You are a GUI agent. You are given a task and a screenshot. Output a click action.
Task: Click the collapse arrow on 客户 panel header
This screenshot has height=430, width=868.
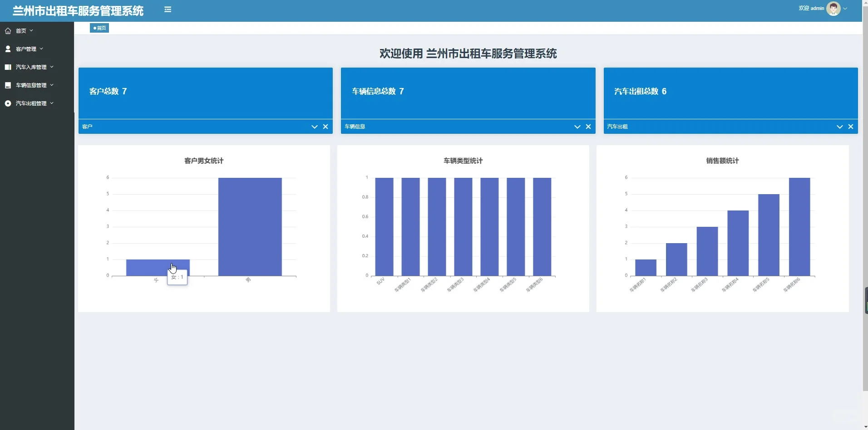pos(314,127)
